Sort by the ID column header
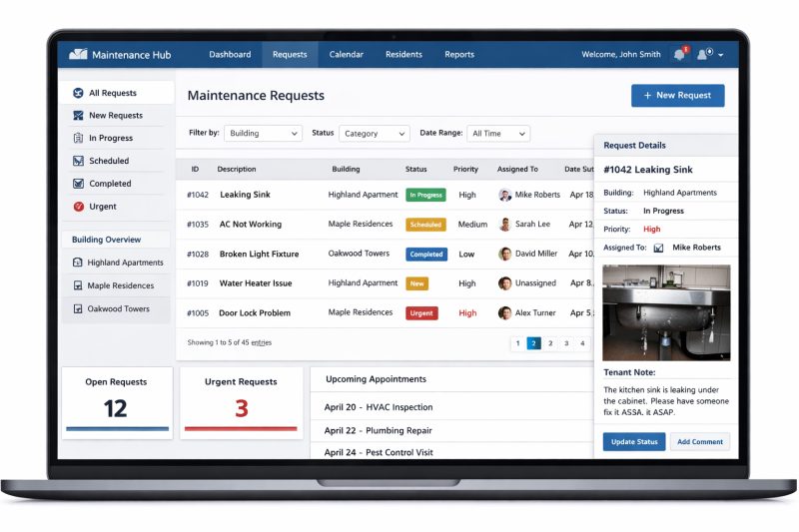Image resolution: width=799 pixels, height=532 pixels. pos(195,169)
